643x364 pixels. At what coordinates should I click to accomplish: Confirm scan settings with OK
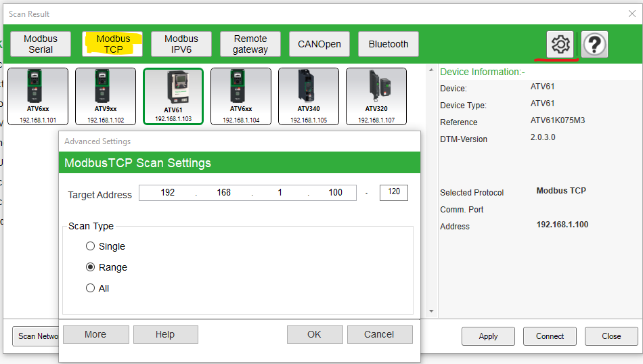(x=315, y=334)
